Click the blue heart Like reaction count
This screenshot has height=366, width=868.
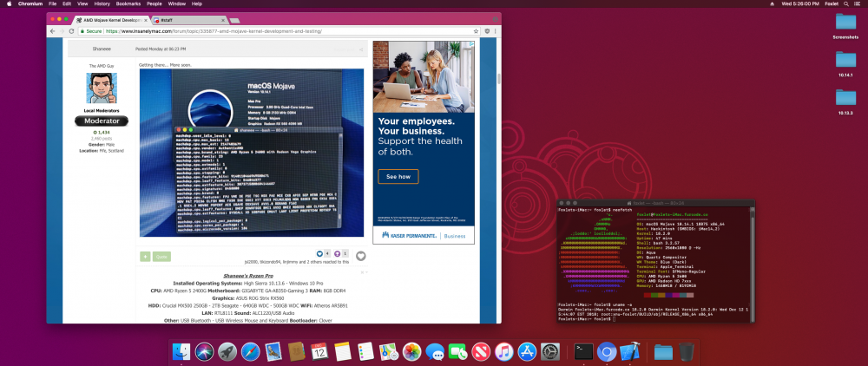point(323,254)
